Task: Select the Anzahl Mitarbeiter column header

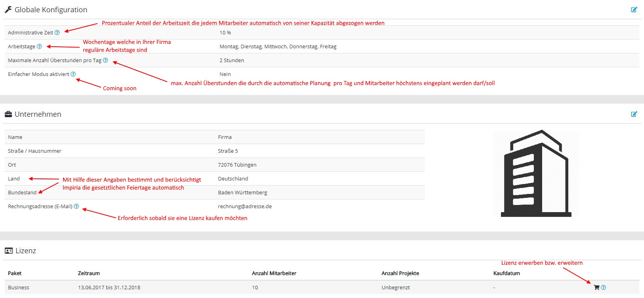Action: [274, 273]
